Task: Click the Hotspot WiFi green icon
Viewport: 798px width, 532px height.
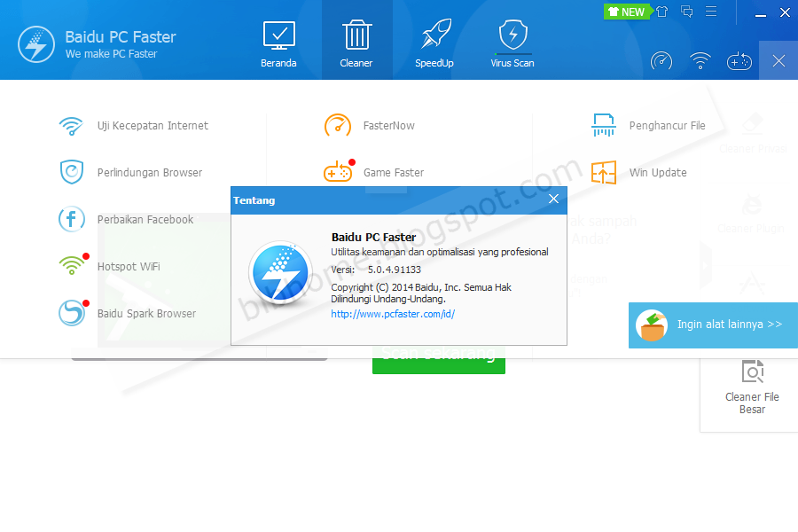Action: (73, 265)
